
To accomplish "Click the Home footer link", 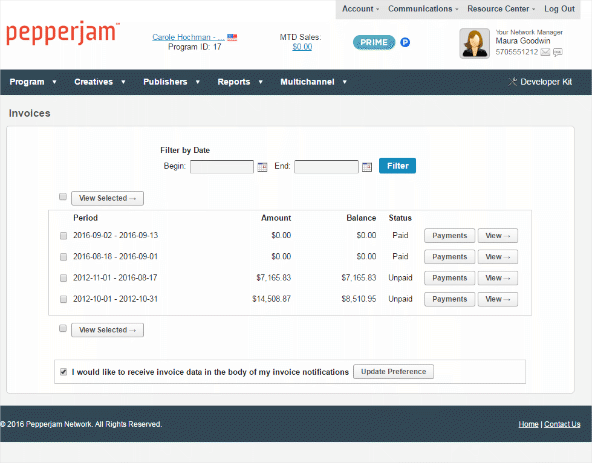I will 528,424.
